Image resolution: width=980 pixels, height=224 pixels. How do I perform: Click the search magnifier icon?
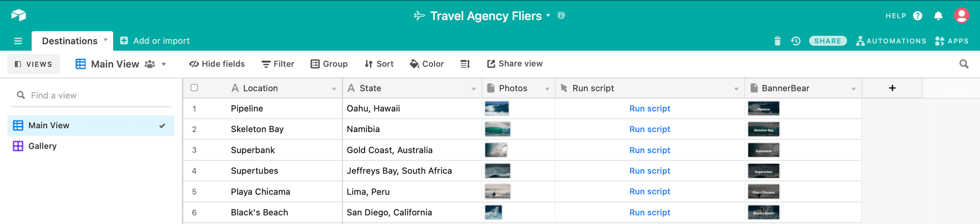coord(963,64)
